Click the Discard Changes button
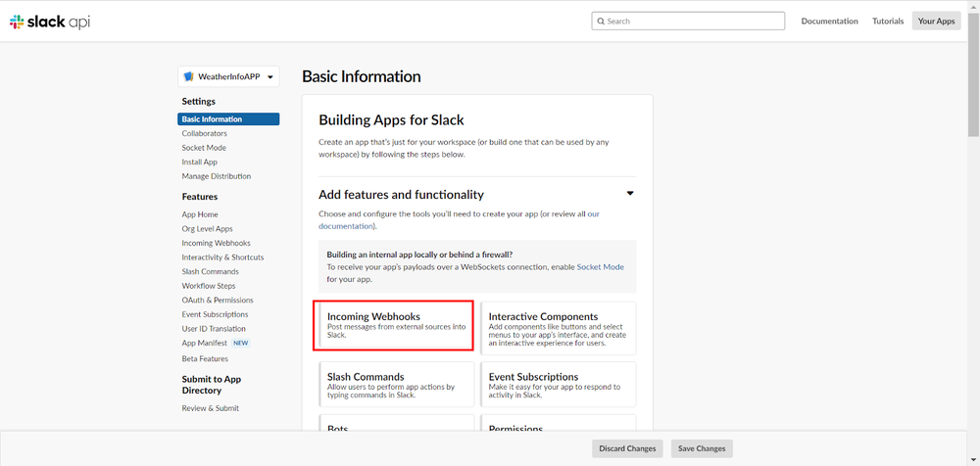 click(627, 448)
